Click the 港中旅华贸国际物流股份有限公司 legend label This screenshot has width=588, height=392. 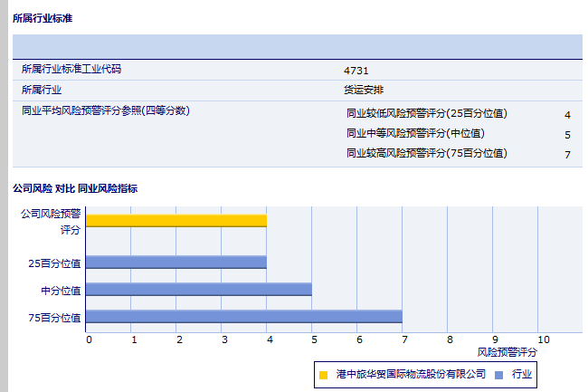411,374
